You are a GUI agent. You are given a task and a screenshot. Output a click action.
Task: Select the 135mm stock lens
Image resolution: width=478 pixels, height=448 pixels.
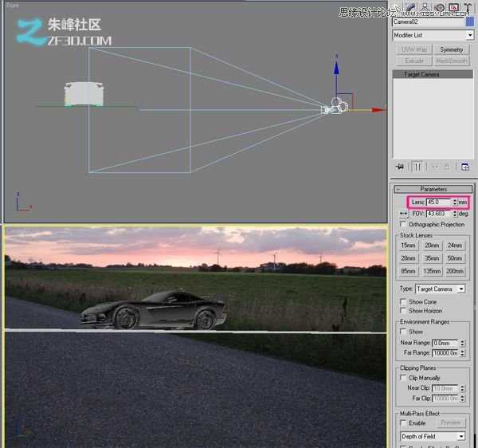[x=432, y=271]
